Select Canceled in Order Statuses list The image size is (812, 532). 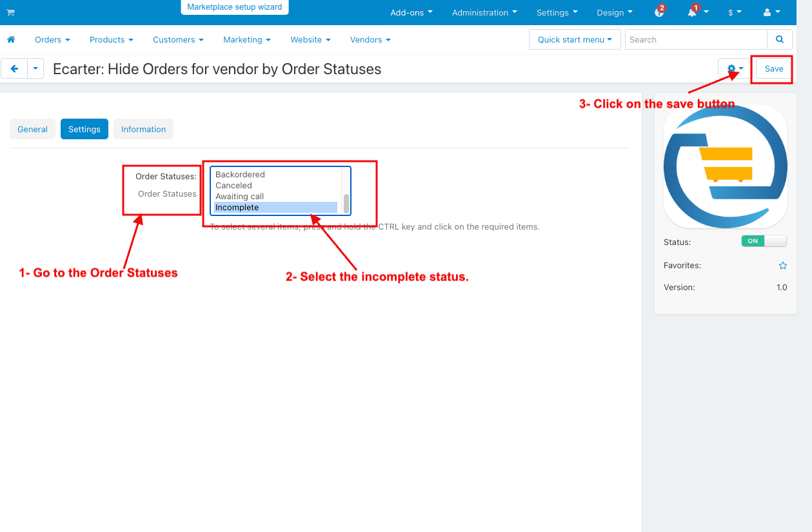[275, 186]
